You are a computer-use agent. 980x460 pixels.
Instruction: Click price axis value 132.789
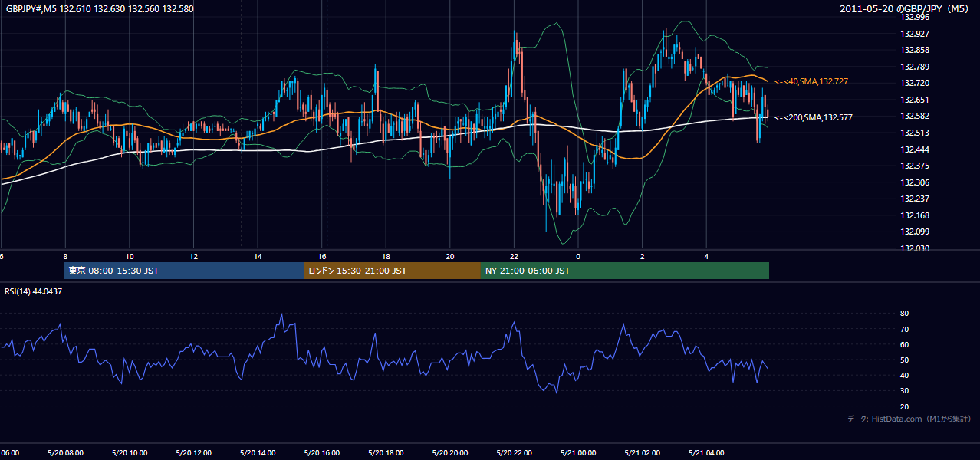[916, 67]
